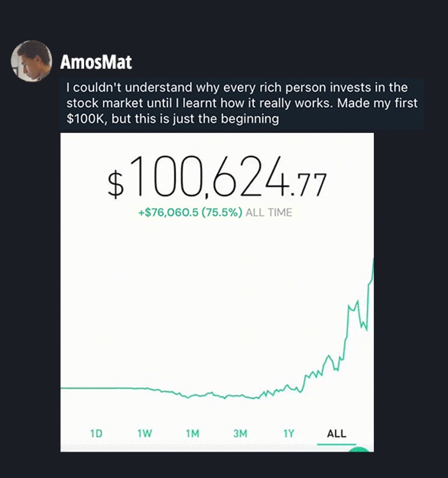The height and width of the screenshot is (478, 448).
Task: Click the "$100K" text in the message
Action: tap(83, 119)
